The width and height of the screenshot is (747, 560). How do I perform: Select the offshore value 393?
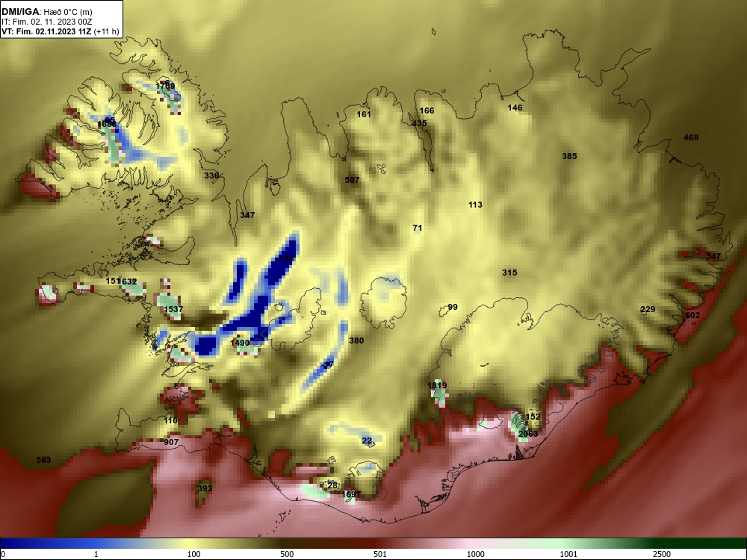(205, 488)
